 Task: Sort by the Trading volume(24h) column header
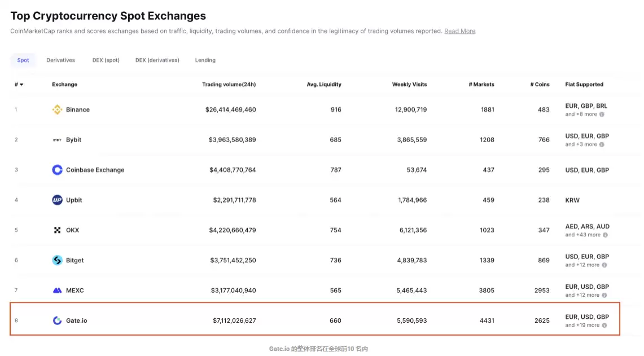[229, 84]
